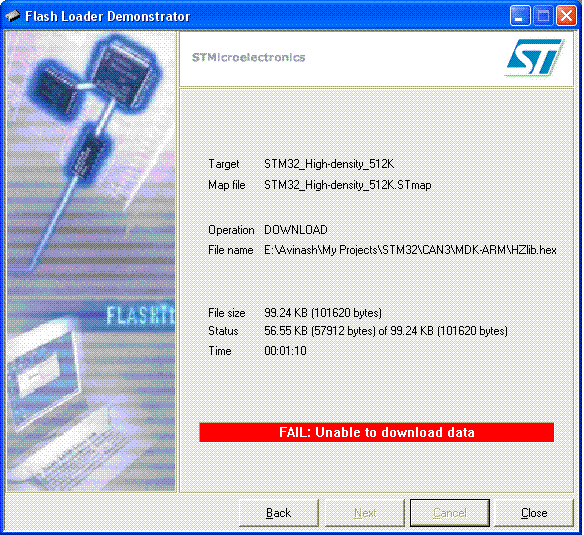584x535 pixels.
Task: Click the ST logo
Action: pos(535,58)
